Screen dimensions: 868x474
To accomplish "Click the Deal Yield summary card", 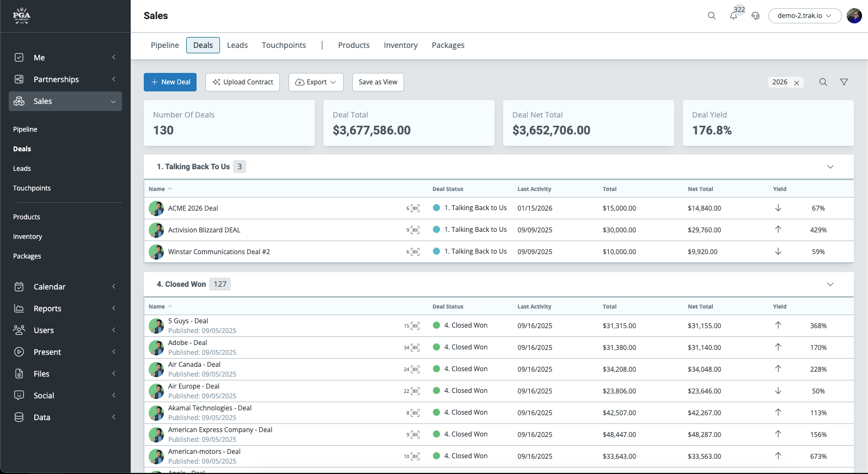I will point(768,123).
